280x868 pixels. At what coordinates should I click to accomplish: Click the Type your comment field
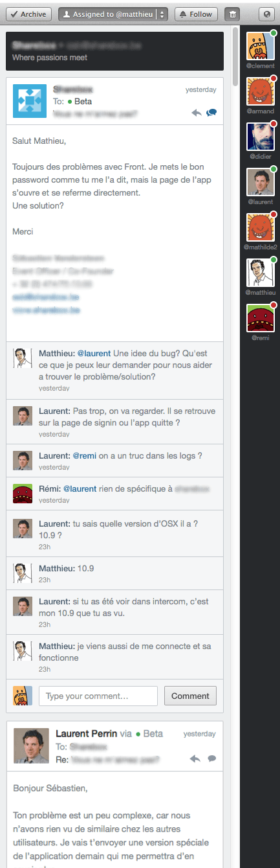pos(98,696)
